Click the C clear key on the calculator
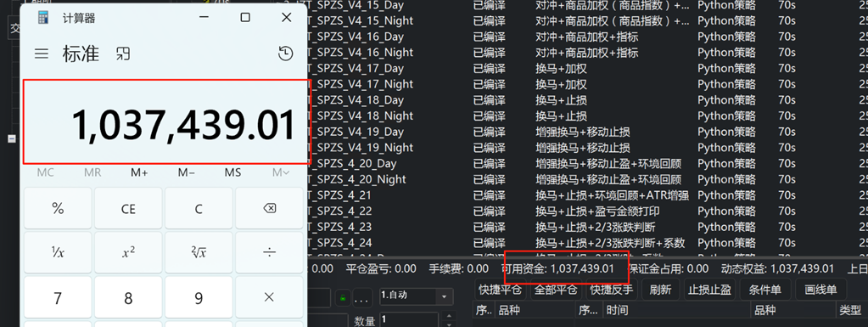868x327 pixels. 199,208
